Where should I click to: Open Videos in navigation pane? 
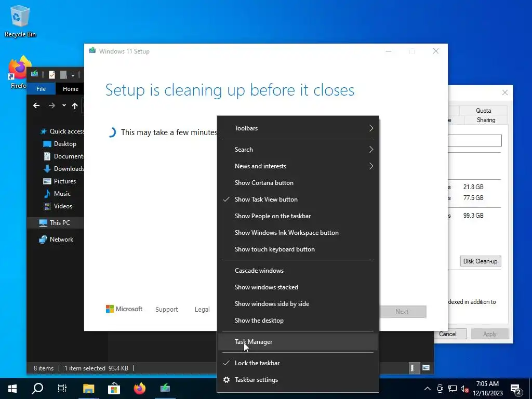point(58,206)
